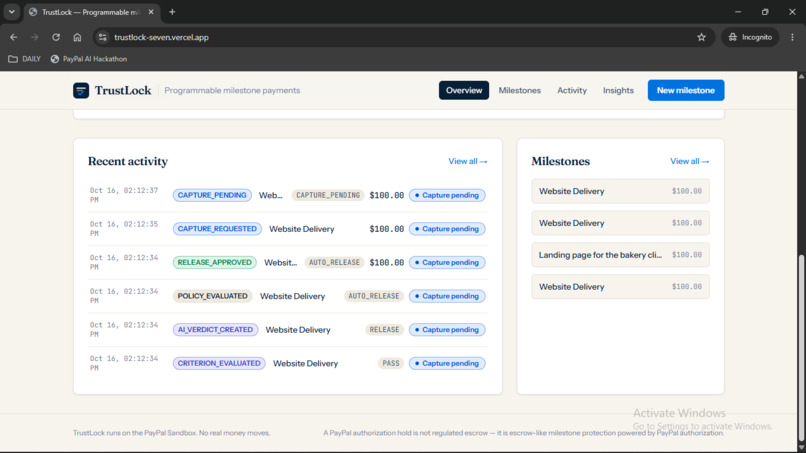Viewport: 806px width, 453px height.
Task: Click the TrustLock logo icon
Action: click(x=81, y=90)
